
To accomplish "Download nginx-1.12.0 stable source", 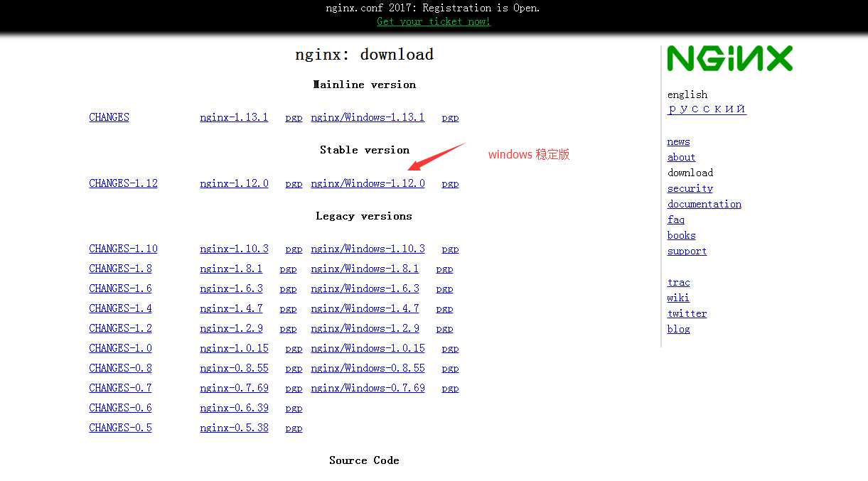I will (x=234, y=183).
